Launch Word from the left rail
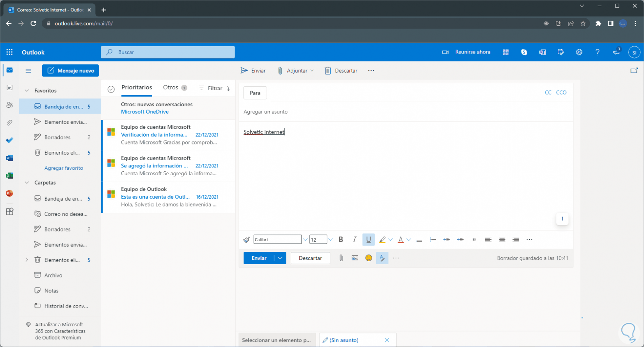644x347 pixels. 10,158
